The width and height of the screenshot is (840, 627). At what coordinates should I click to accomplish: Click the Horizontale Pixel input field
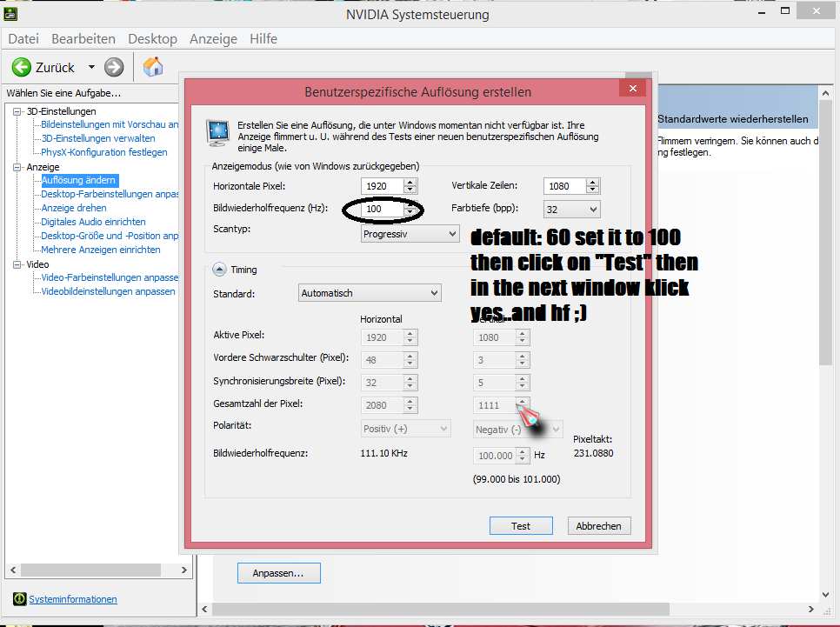pyautogui.click(x=383, y=186)
